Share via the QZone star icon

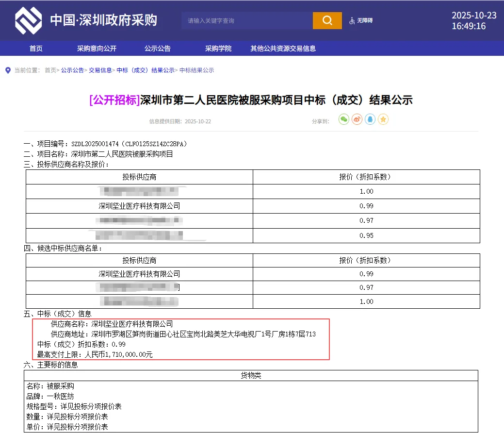[x=383, y=119]
